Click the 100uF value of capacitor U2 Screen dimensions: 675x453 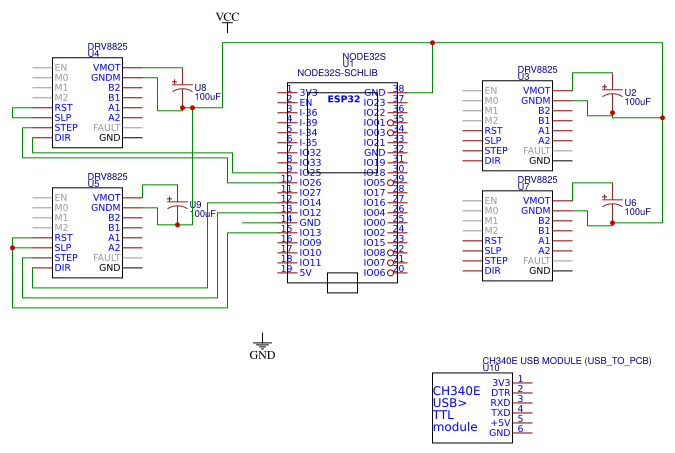(638, 102)
